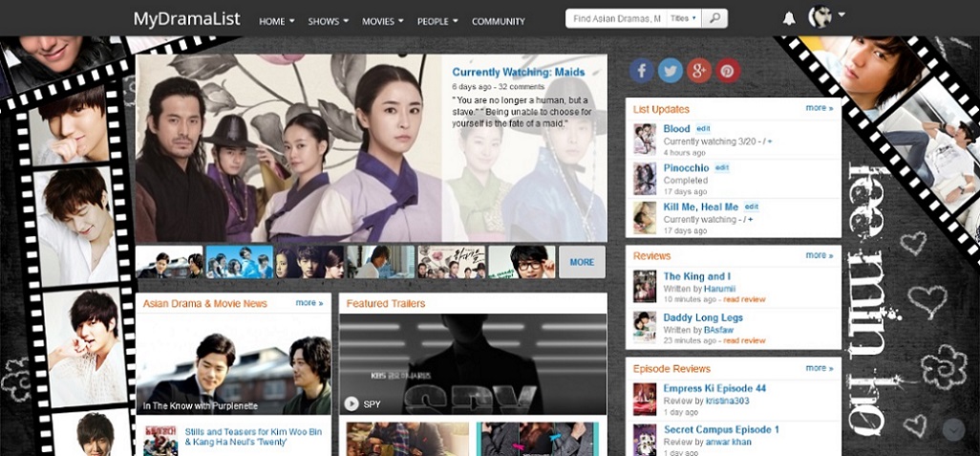Open more in Episode Reviews panel
Viewport: 980px width, 456px height.
pyautogui.click(x=820, y=368)
